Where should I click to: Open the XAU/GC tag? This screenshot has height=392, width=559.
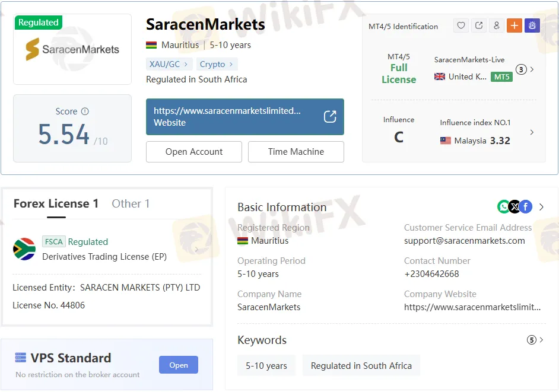(x=169, y=64)
